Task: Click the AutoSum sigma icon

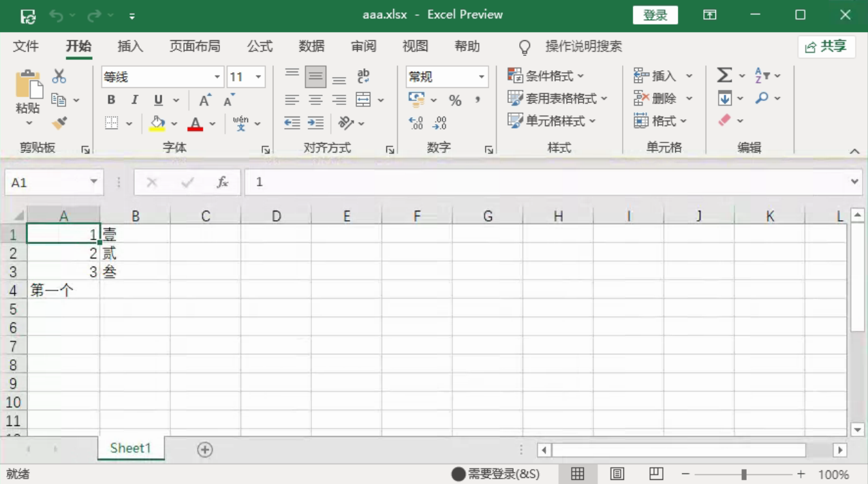Action: 724,76
